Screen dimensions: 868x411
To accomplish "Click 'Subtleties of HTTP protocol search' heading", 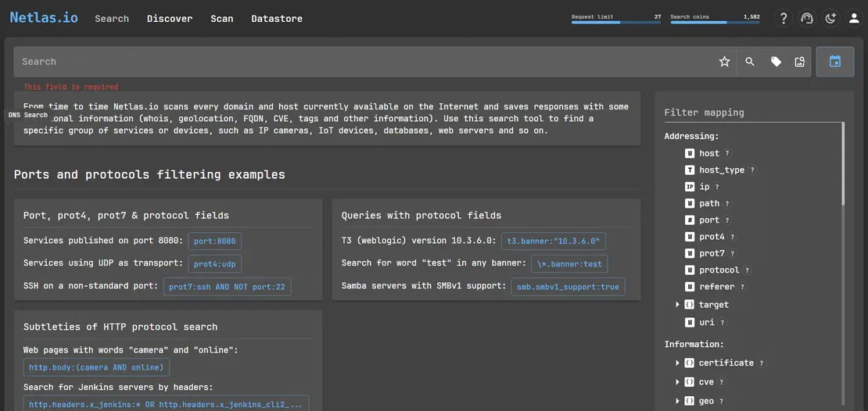I will coord(120,327).
